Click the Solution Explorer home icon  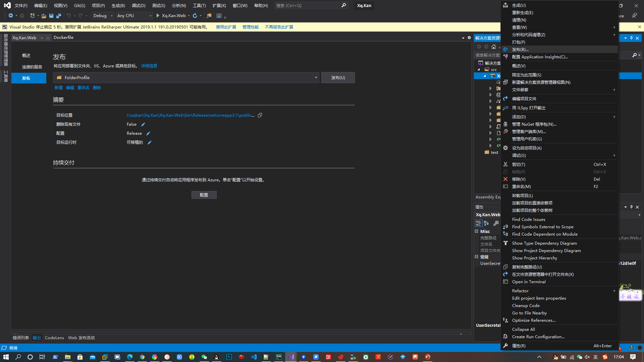[493, 47]
